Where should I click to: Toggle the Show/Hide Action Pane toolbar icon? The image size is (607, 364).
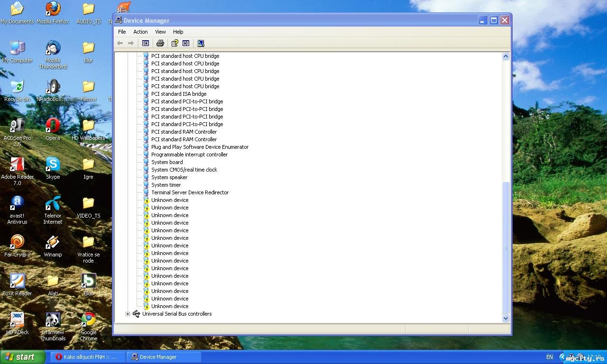pos(186,43)
